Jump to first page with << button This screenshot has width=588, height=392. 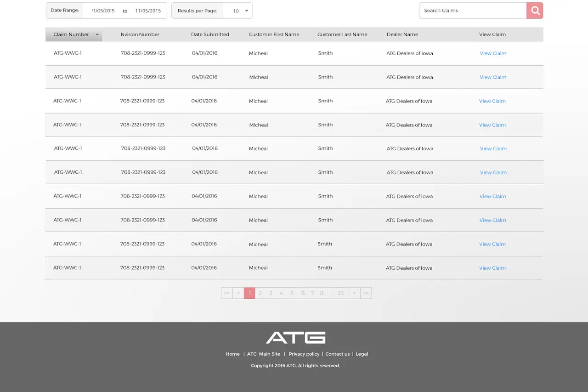(227, 293)
